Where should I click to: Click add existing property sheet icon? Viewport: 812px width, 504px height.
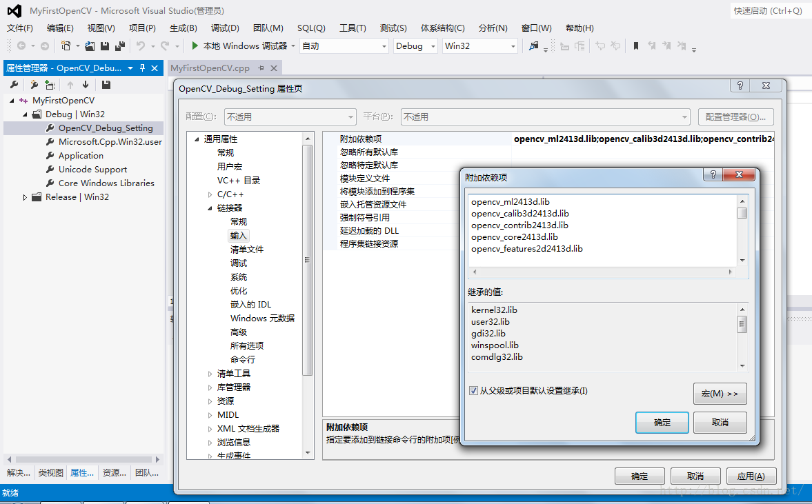50,85
